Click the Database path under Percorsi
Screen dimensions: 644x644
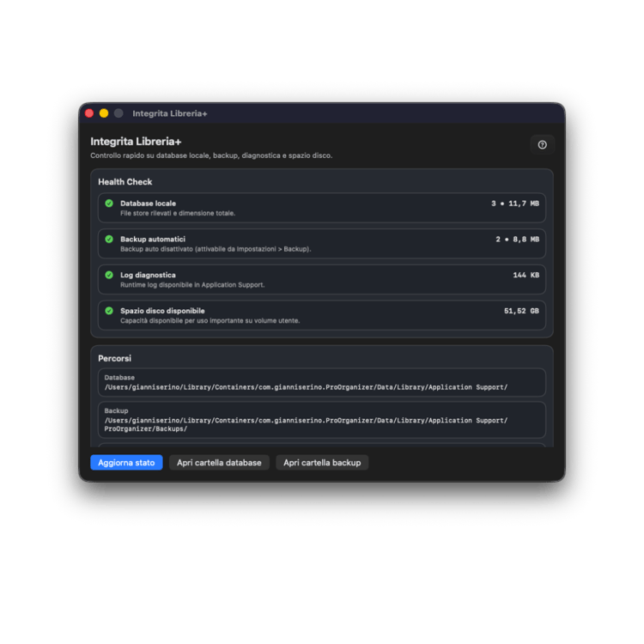coord(306,387)
